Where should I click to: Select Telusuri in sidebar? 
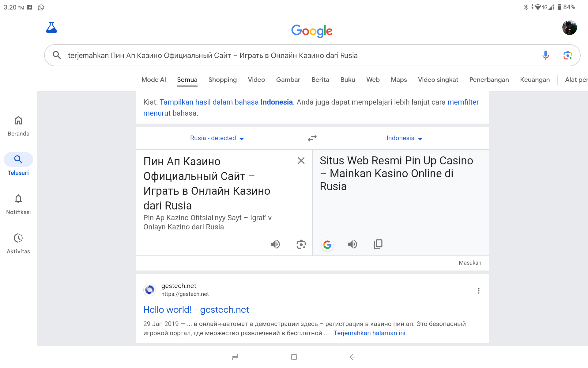tap(18, 164)
